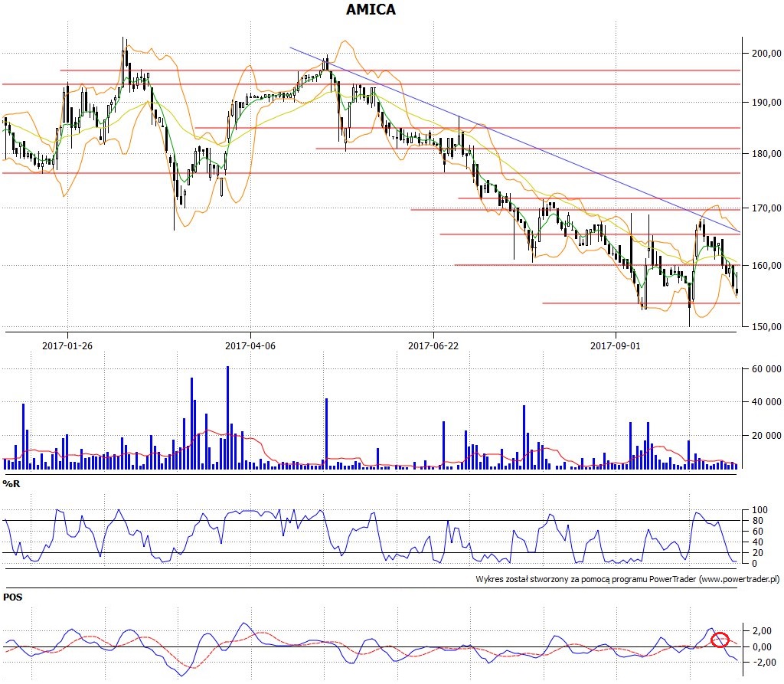784x684 pixels.
Task: Click the 180,00 price axis label
Action: [x=766, y=154]
